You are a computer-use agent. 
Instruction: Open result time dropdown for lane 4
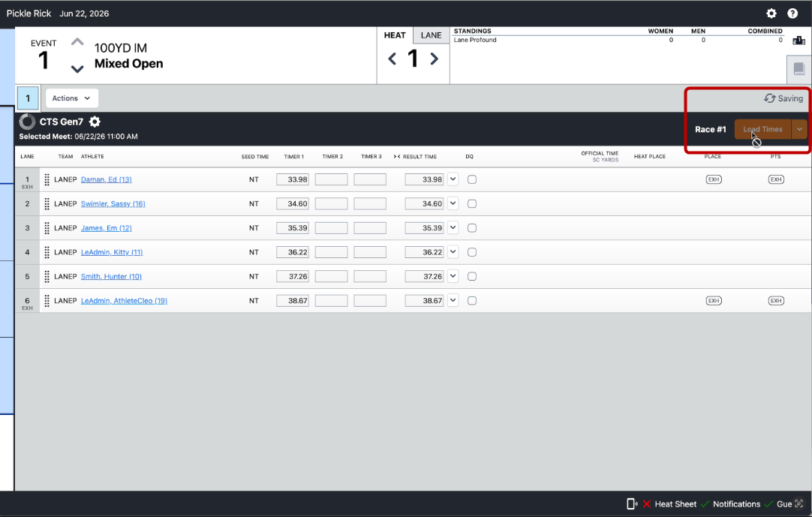[x=453, y=252]
